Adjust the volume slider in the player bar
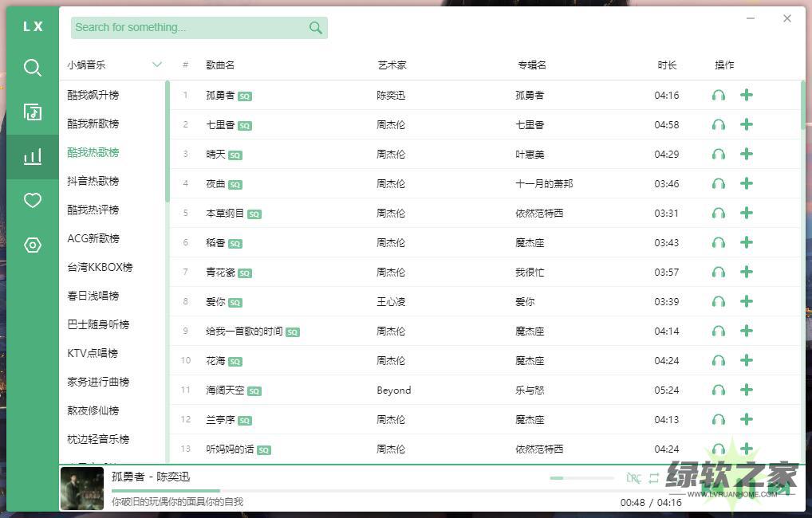 pos(581,478)
